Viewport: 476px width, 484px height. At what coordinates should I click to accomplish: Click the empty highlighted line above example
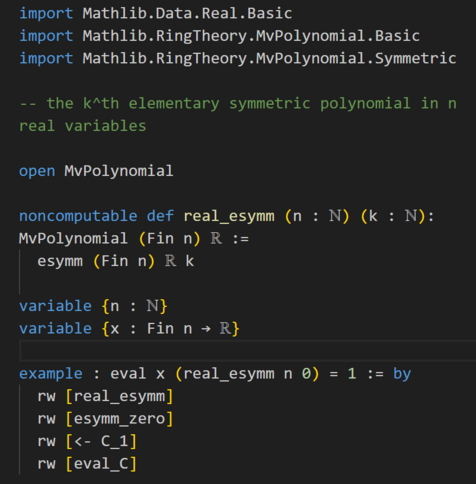(x=247, y=351)
